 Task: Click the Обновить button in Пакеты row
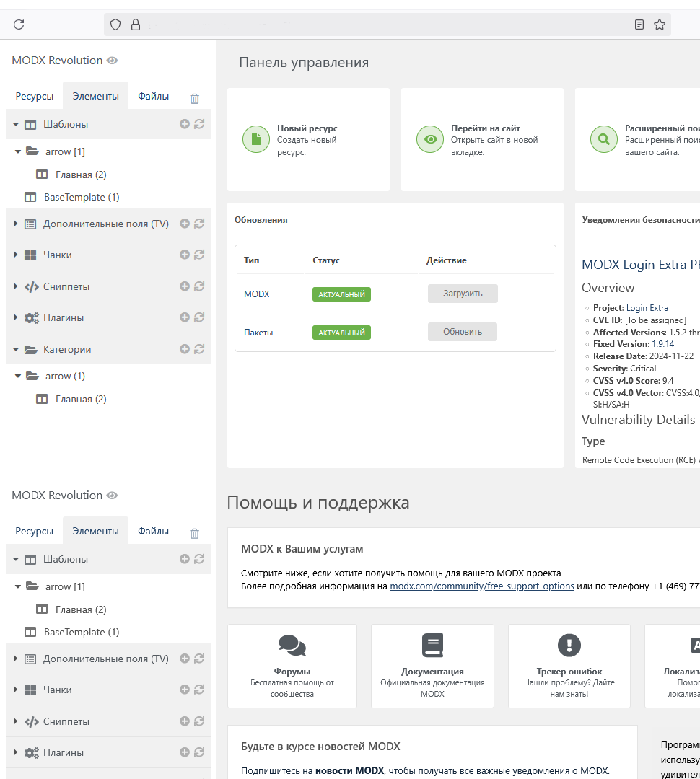[x=463, y=331]
